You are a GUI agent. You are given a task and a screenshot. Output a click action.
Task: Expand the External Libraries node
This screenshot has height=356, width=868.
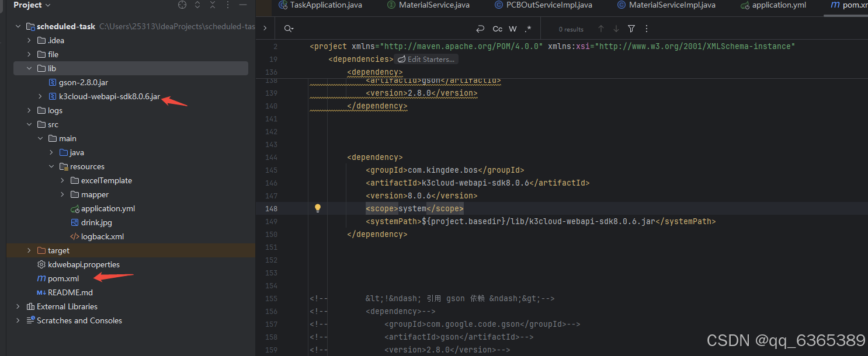point(18,306)
